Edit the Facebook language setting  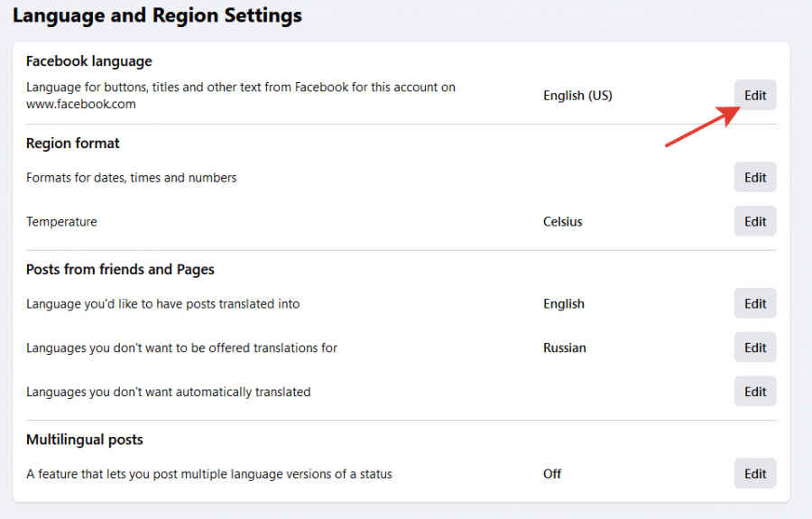[x=755, y=96]
